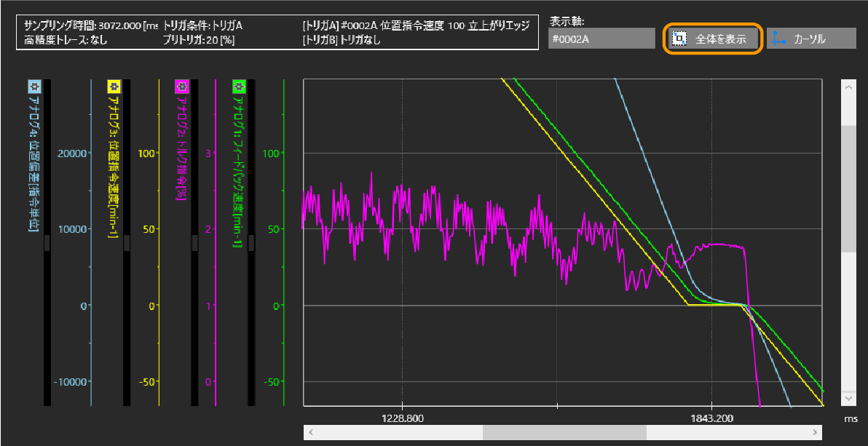The image size is (868, 446).
Task: Click horizontal scrollbar left arrow
Action: coord(311,432)
